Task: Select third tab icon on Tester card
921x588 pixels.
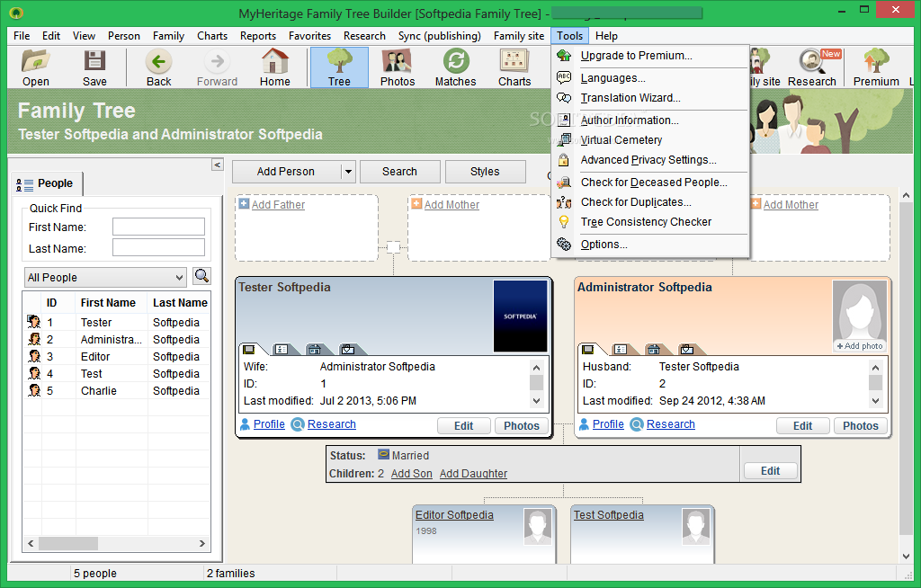Action: [x=315, y=350]
